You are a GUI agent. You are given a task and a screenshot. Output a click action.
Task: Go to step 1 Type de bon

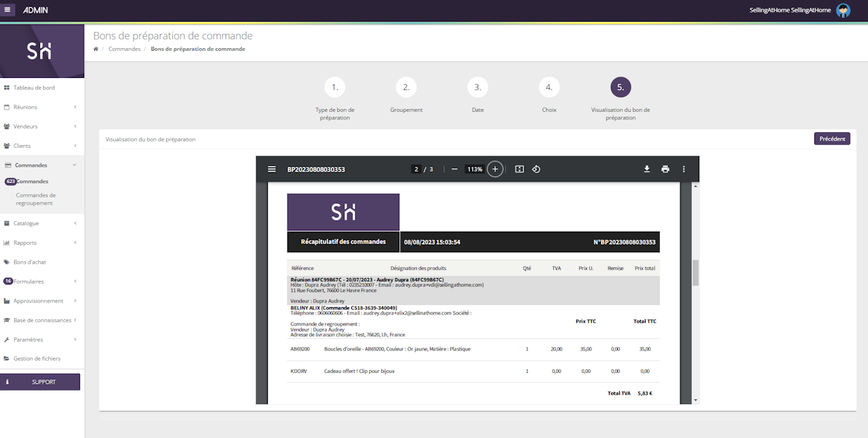(334, 87)
